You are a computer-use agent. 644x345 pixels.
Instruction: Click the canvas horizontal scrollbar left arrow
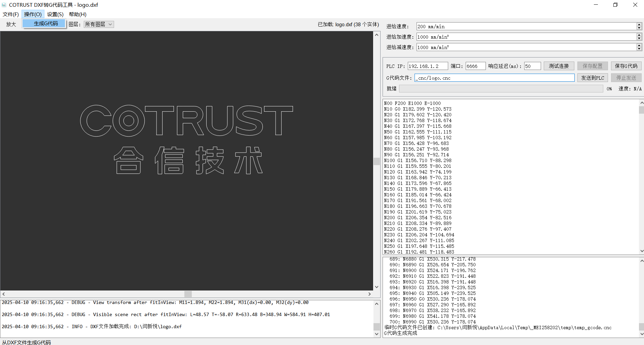(x=3, y=294)
